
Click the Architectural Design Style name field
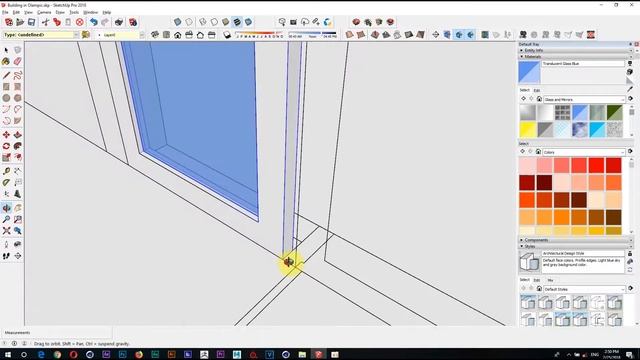(583, 253)
